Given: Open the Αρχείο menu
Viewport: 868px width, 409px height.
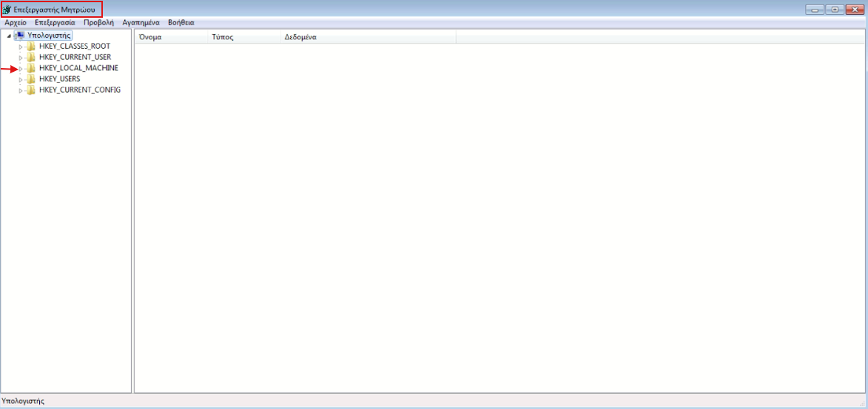Looking at the screenshot, I should pos(16,23).
